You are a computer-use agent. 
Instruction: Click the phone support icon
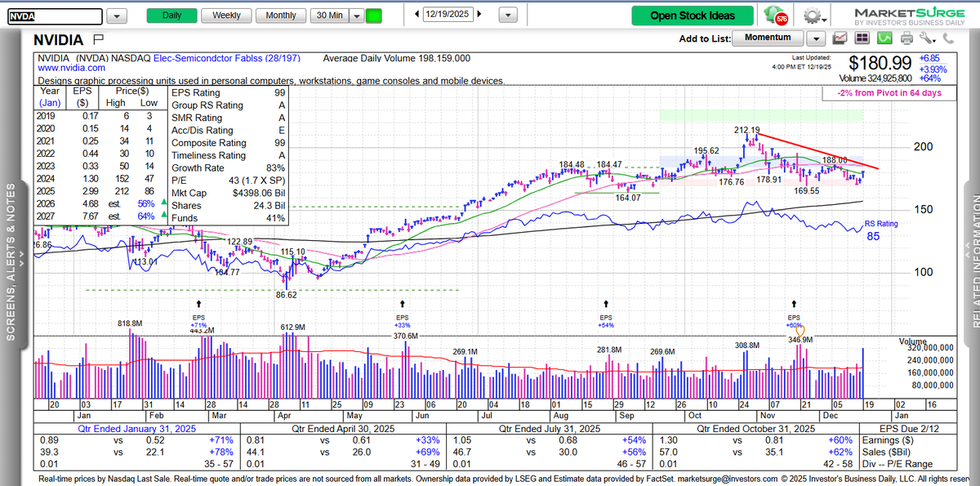point(949,38)
